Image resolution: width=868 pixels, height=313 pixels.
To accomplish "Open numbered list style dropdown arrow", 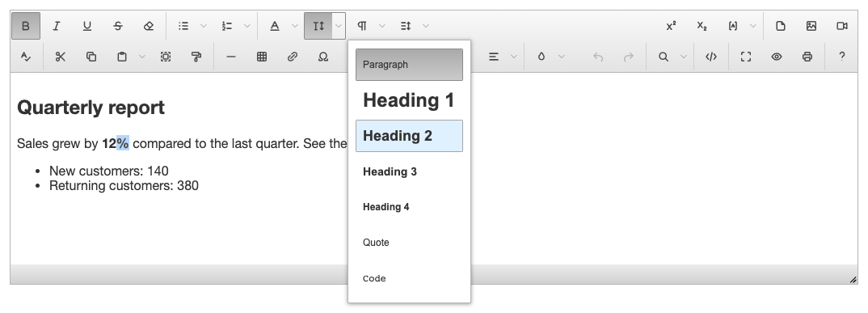I will point(246,26).
